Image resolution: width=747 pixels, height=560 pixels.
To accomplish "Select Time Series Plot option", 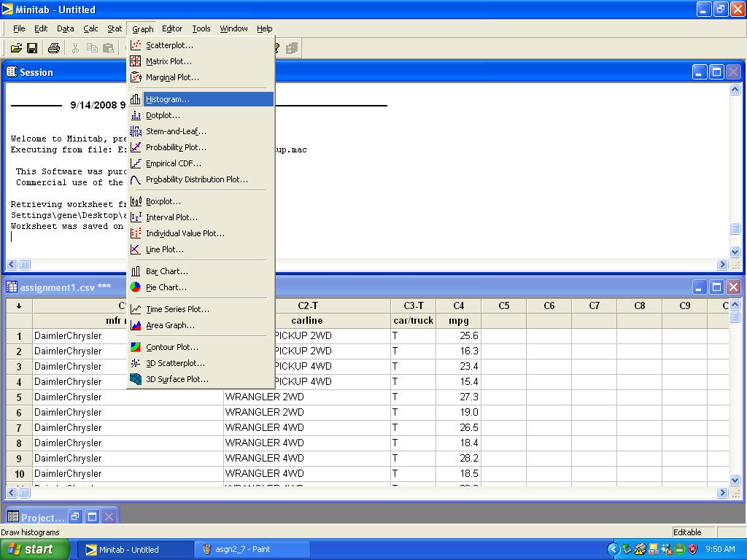I will [x=177, y=309].
